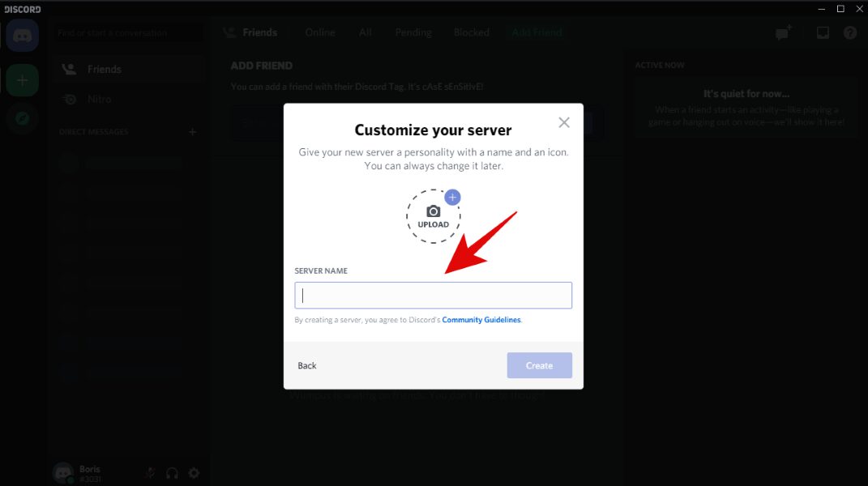Open the Discord home icon
Screen dimensions: 868x486
[x=22, y=36]
